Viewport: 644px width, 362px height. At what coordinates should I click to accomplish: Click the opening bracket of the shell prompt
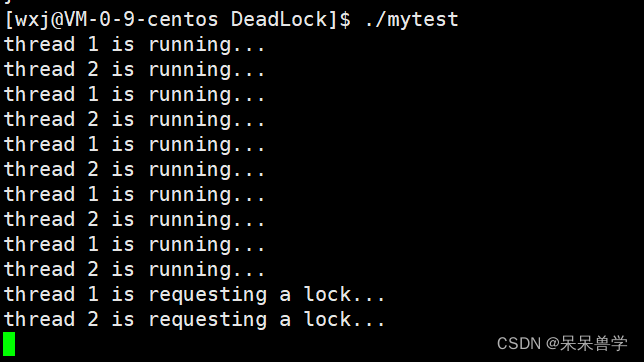tap(9, 20)
